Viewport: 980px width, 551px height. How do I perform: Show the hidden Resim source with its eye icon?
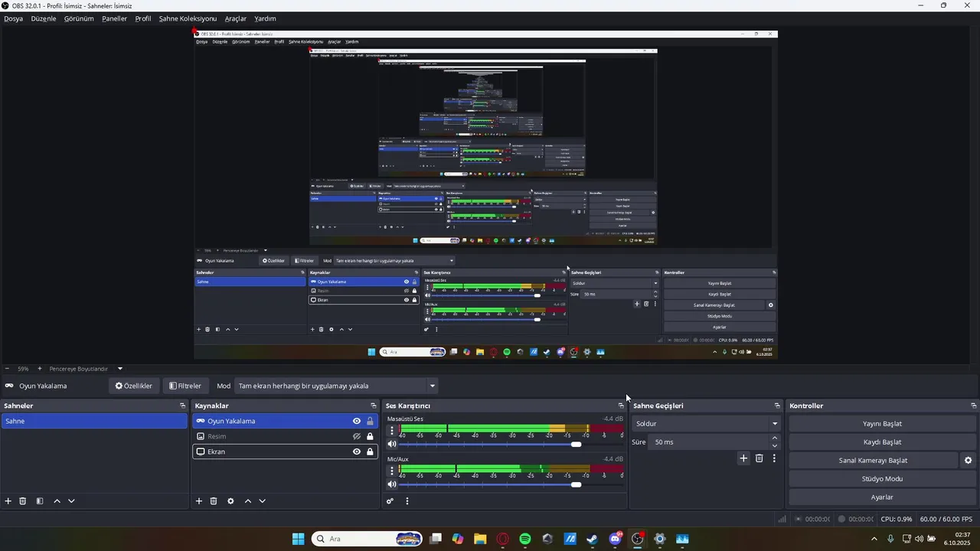pos(357,436)
